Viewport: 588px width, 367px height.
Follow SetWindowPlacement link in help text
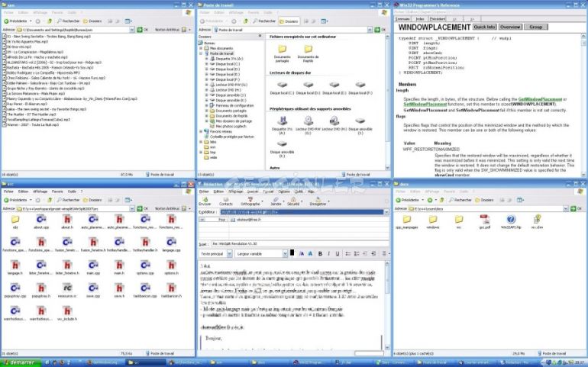coord(425,105)
